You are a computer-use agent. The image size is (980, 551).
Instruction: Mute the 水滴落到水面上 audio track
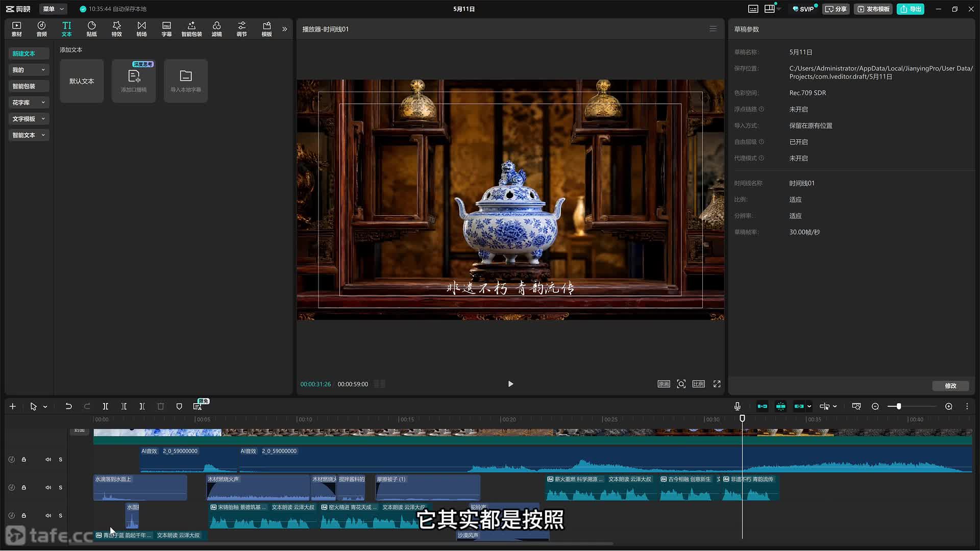[x=48, y=488]
